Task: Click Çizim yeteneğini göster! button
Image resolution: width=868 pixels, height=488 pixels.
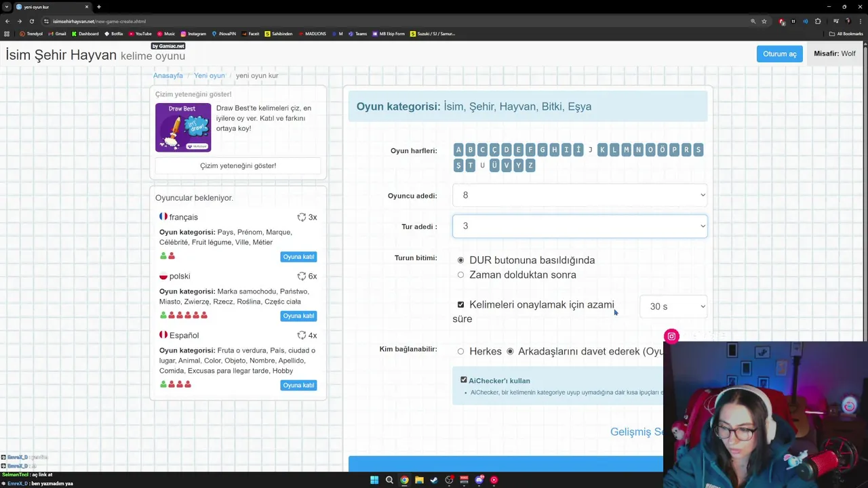Action: pyautogui.click(x=238, y=165)
